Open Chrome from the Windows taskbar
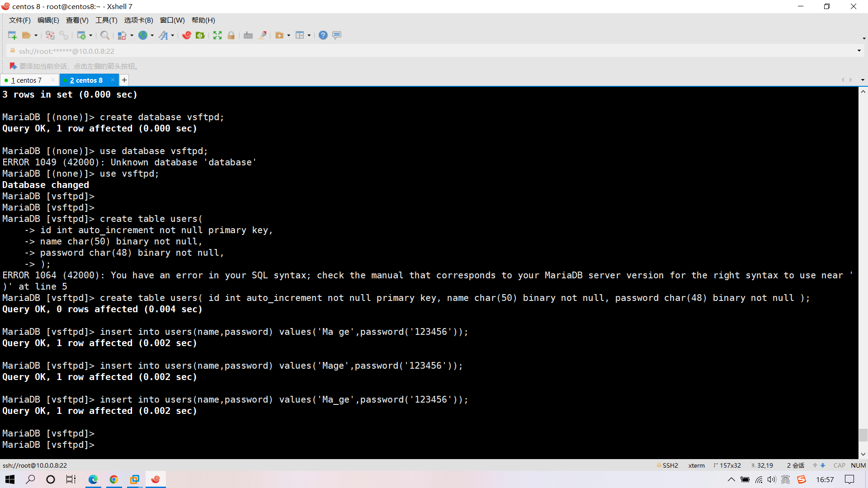 coord(114,479)
